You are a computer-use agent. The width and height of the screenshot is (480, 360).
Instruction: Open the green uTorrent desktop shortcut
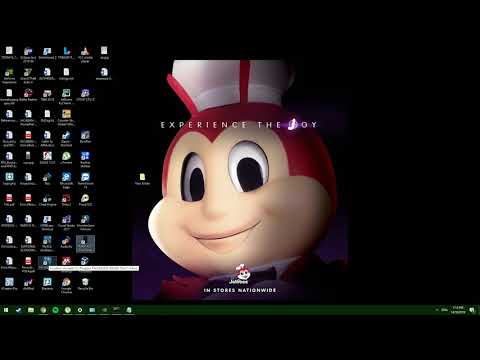(66, 158)
